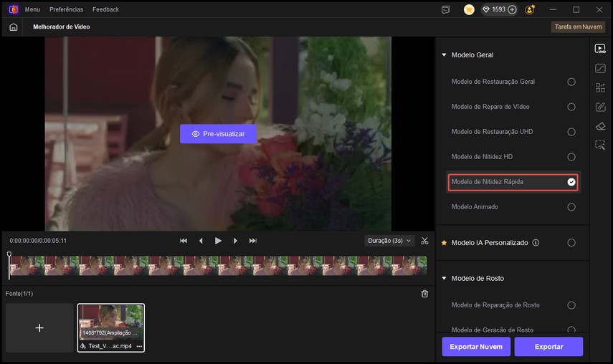The width and height of the screenshot is (613, 364).
Task: Select Modelo de Restauração Geral radio button
Action: (571, 82)
